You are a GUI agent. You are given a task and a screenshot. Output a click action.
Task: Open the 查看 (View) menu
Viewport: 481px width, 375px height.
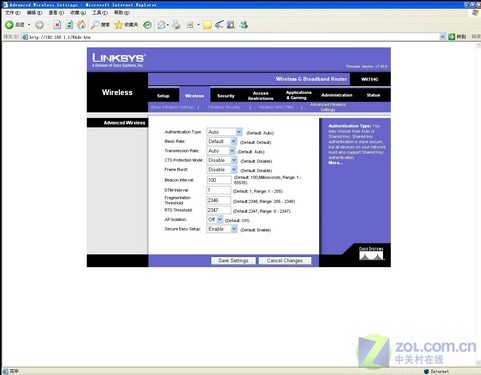click(x=56, y=13)
